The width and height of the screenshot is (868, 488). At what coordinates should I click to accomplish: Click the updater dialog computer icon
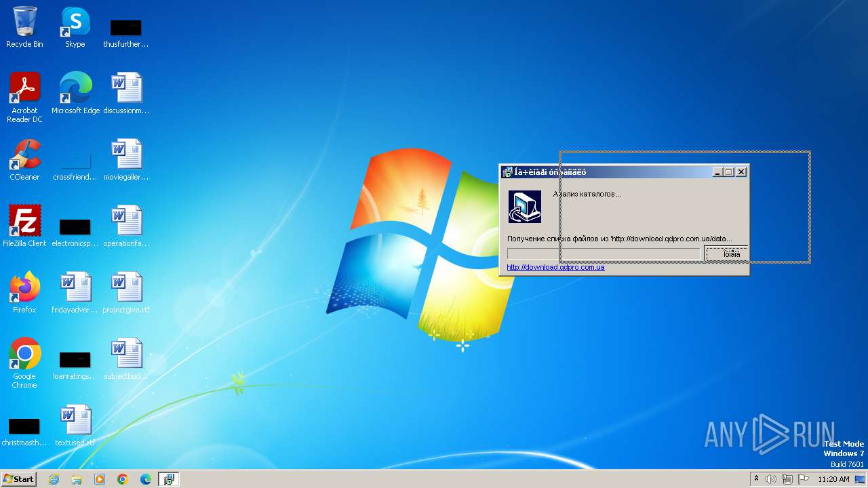pos(525,207)
